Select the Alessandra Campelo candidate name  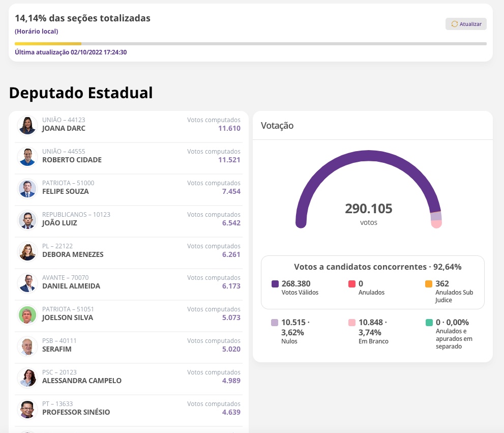(x=82, y=381)
